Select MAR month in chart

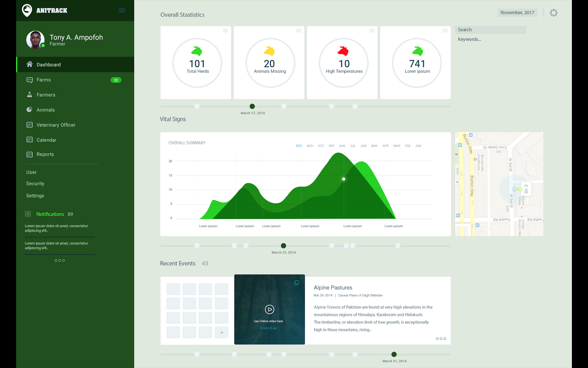(396, 146)
